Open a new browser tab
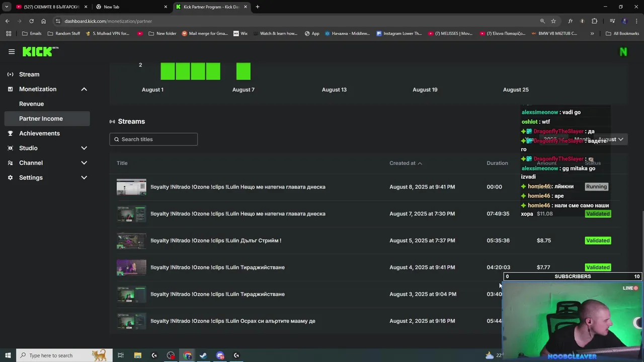644x362 pixels. tap(258, 7)
